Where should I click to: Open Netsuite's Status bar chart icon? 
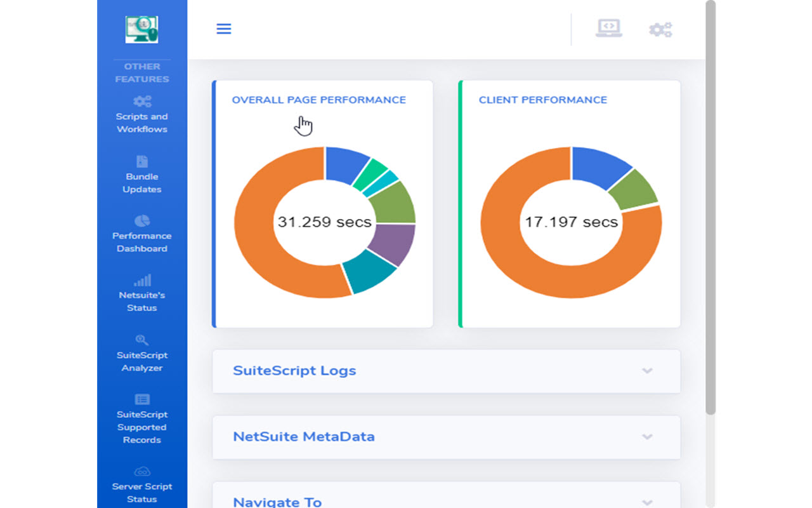(x=141, y=279)
